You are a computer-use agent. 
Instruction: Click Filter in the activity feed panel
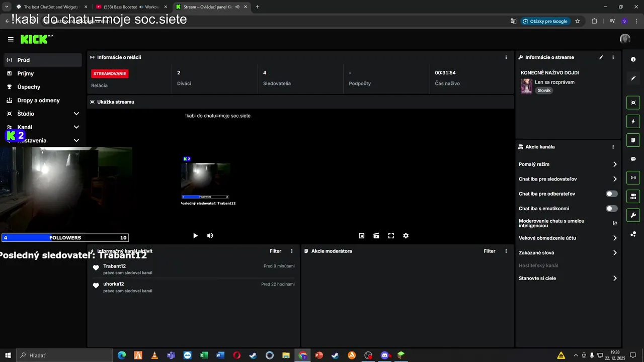coord(275,251)
